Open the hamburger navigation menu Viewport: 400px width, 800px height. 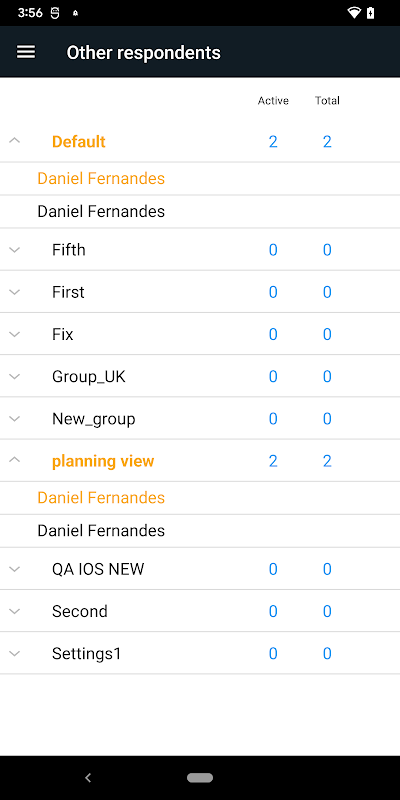point(26,52)
